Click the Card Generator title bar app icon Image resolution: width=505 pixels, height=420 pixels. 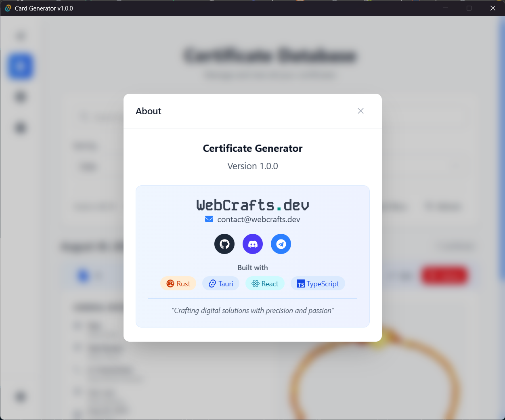8,8
